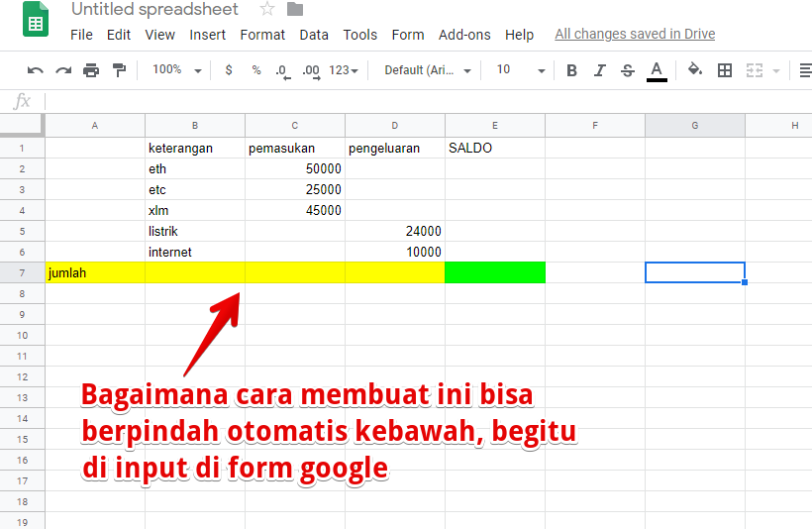Viewport: 812px width, 529px height.
Task: Open the Form menu
Action: tap(408, 35)
